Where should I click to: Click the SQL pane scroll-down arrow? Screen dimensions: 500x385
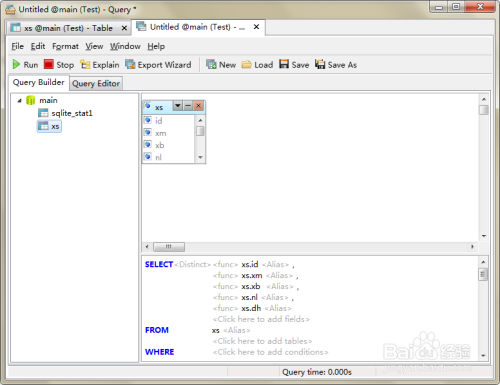pyautogui.click(x=483, y=356)
